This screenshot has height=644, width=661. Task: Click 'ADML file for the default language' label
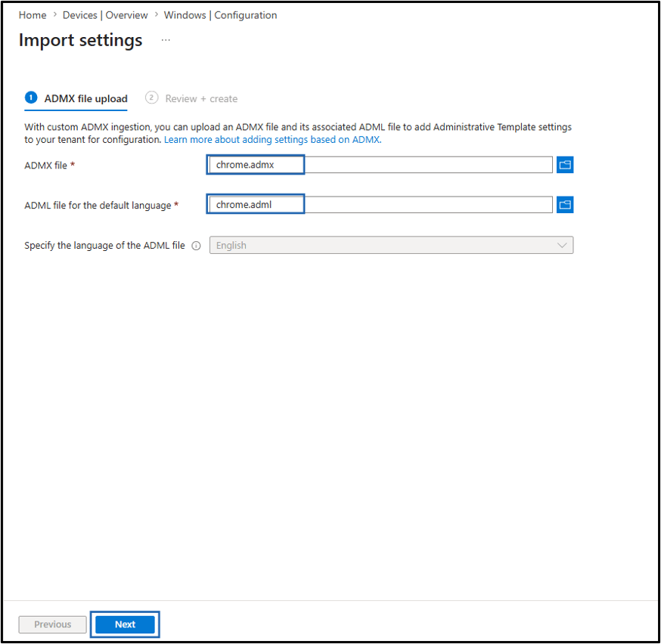tap(98, 206)
